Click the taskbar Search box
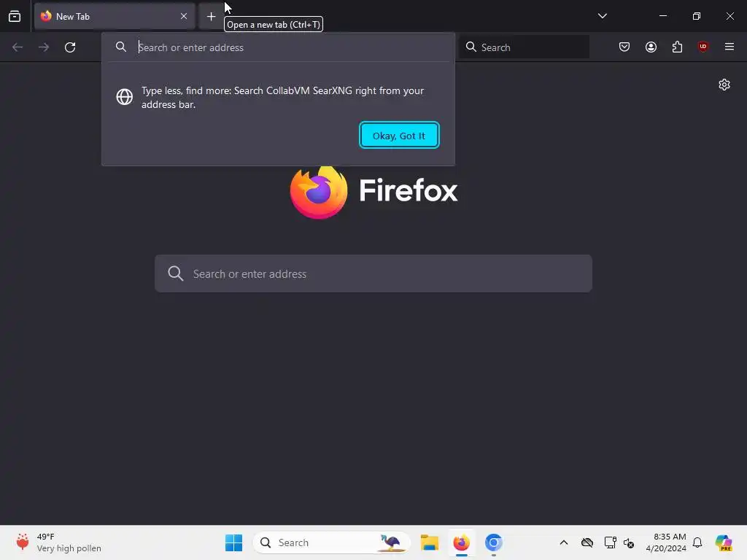Viewport: 747px width, 560px height. click(332, 542)
